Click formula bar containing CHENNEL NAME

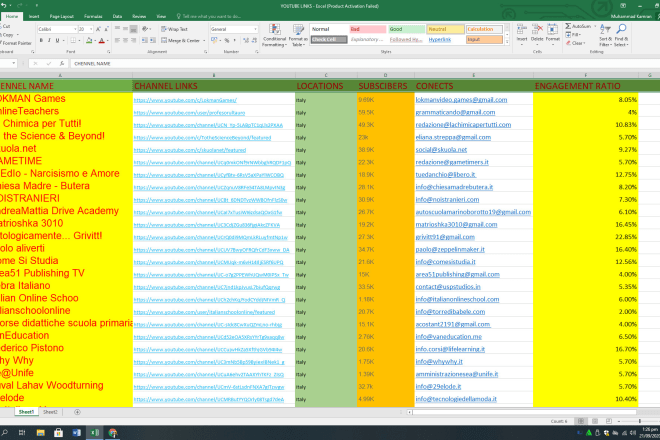[x=364, y=64]
